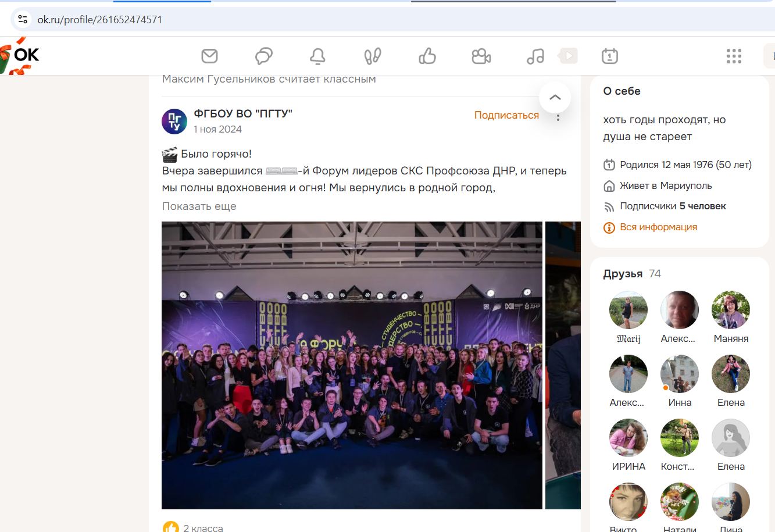
Task: Open the friend avatar above Маняня
Action: [731, 310]
